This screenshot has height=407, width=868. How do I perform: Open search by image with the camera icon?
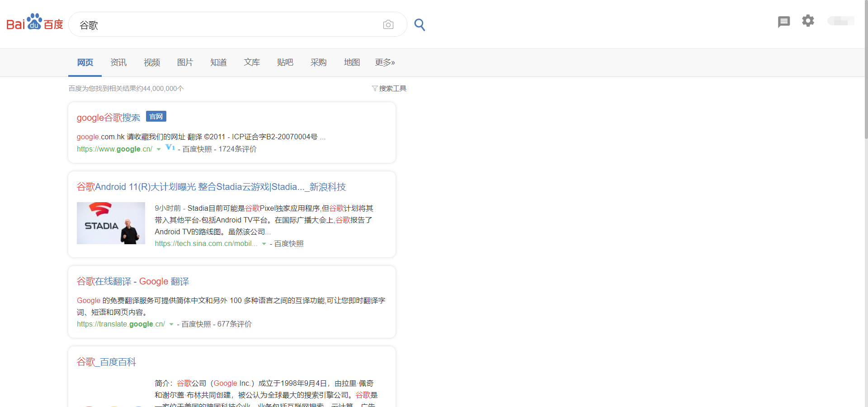click(388, 24)
